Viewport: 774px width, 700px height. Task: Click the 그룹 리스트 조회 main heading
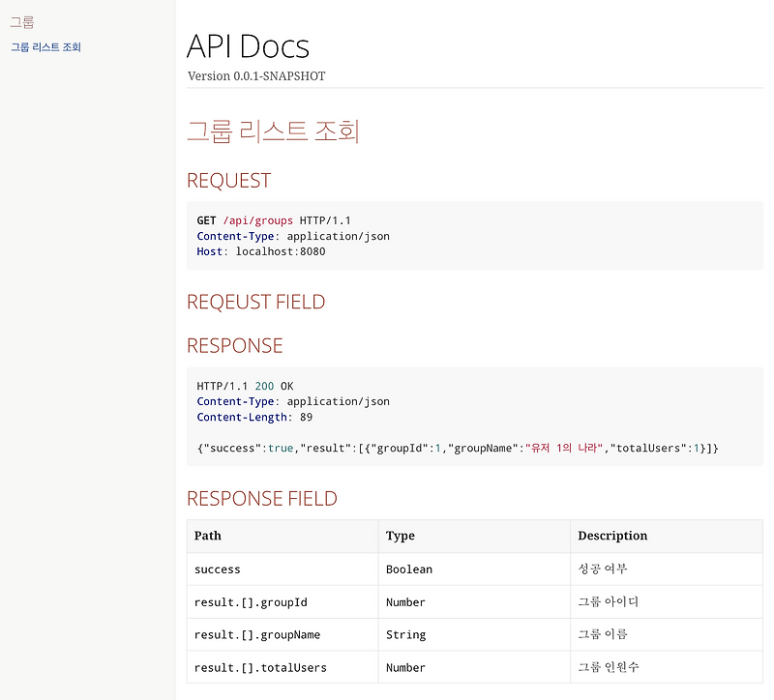click(x=275, y=130)
